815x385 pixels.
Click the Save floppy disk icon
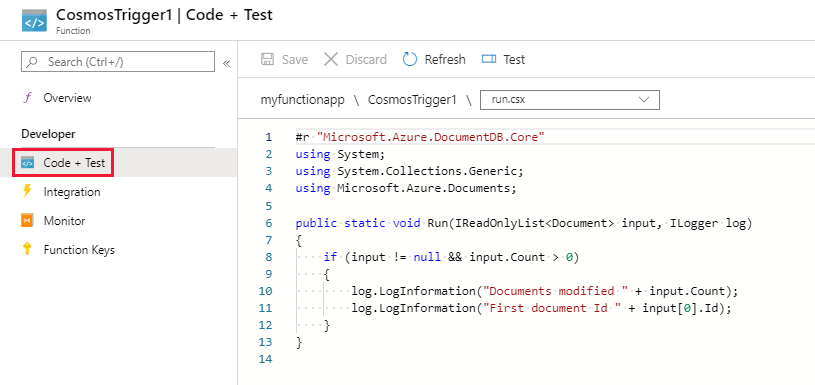(268, 59)
